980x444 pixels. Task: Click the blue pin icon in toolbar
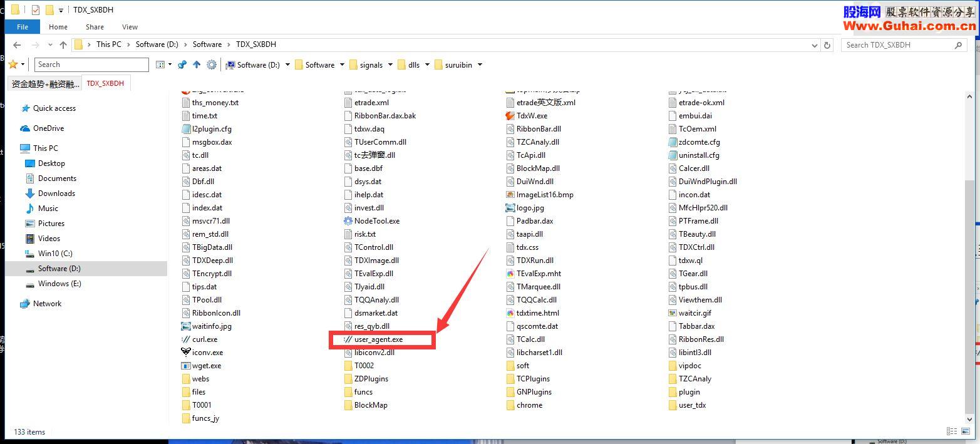[182, 65]
